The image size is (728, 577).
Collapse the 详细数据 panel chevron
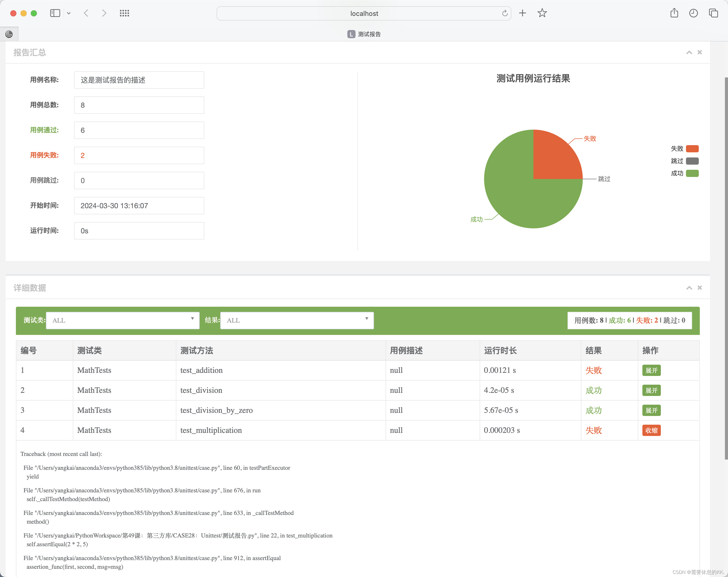click(689, 288)
